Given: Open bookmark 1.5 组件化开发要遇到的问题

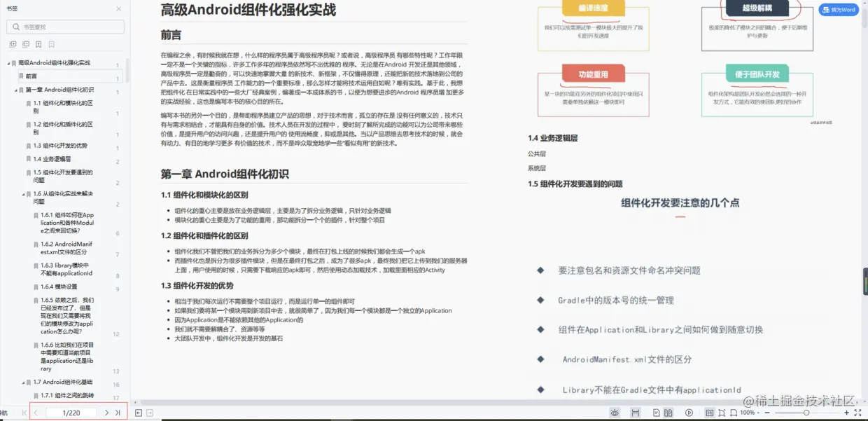Looking at the screenshot, I should coord(63,176).
